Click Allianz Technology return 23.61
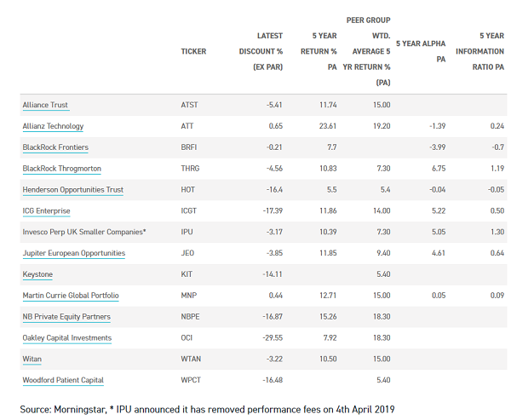 (328, 126)
